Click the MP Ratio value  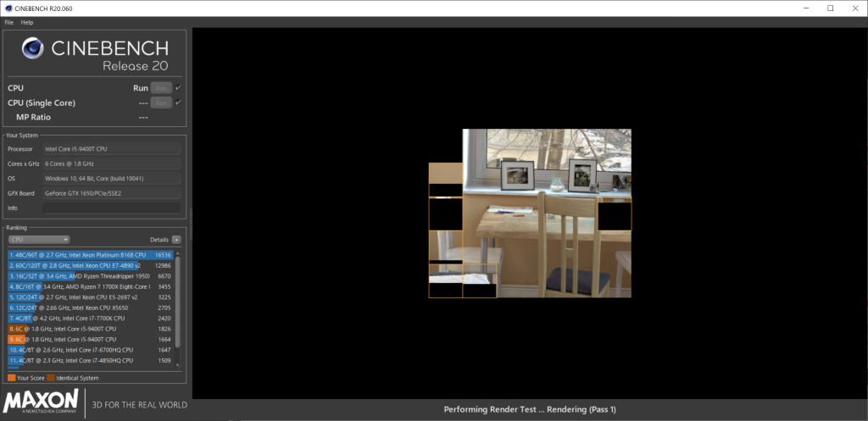pos(143,117)
